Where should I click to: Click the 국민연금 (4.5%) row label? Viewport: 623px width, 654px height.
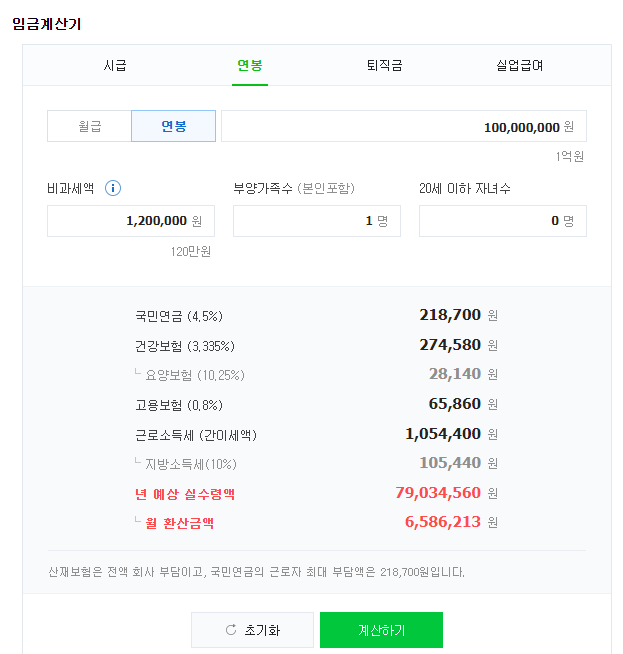pyautogui.click(x=177, y=316)
